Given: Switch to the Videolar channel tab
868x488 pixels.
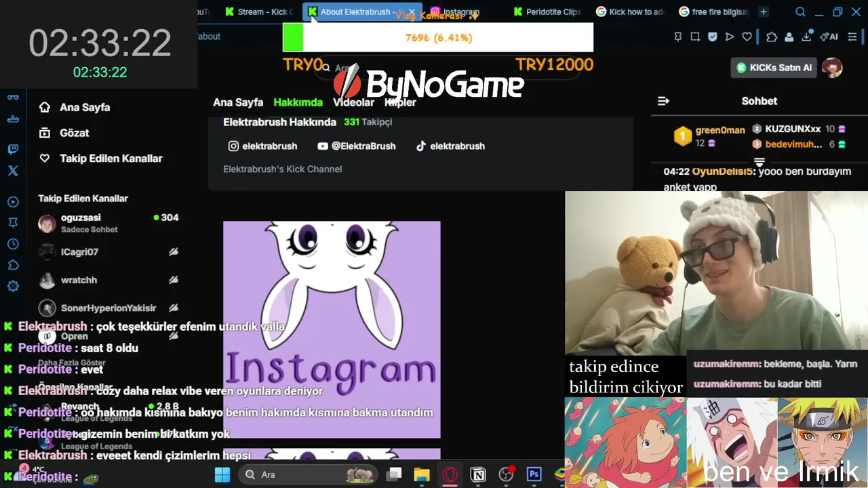Looking at the screenshot, I should [353, 102].
